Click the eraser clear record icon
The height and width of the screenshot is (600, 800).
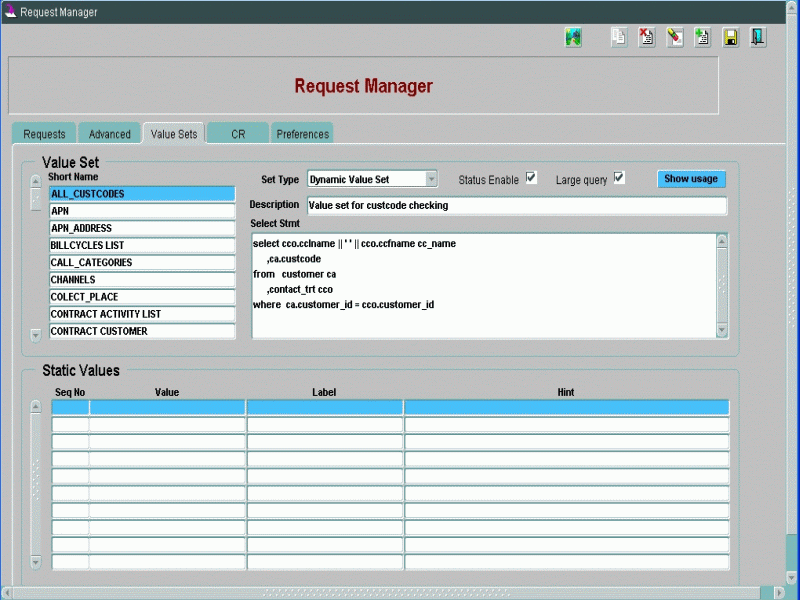pos(675,38)
